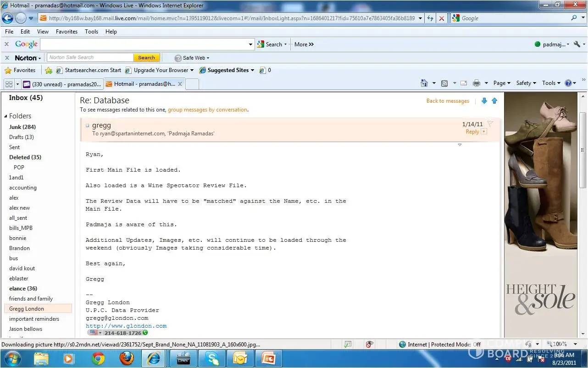588x368 pixels.
Task: Open the Help menu
Action: click(x=111, y=32)
